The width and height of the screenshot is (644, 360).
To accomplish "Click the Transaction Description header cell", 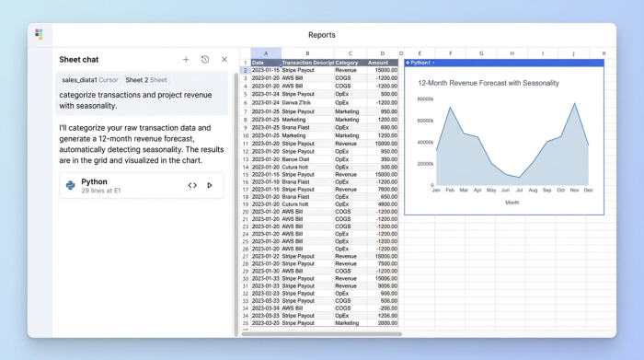I will 307,63.
